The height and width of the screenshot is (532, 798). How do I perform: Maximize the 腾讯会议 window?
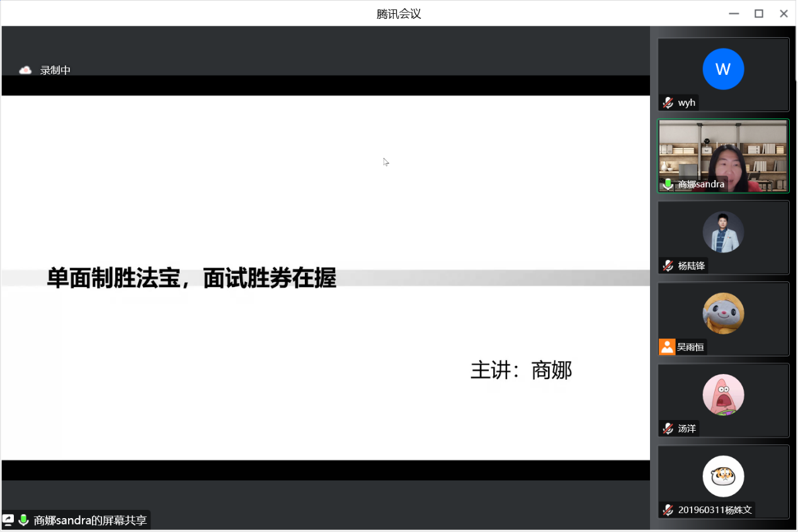(x=759, y=13)
